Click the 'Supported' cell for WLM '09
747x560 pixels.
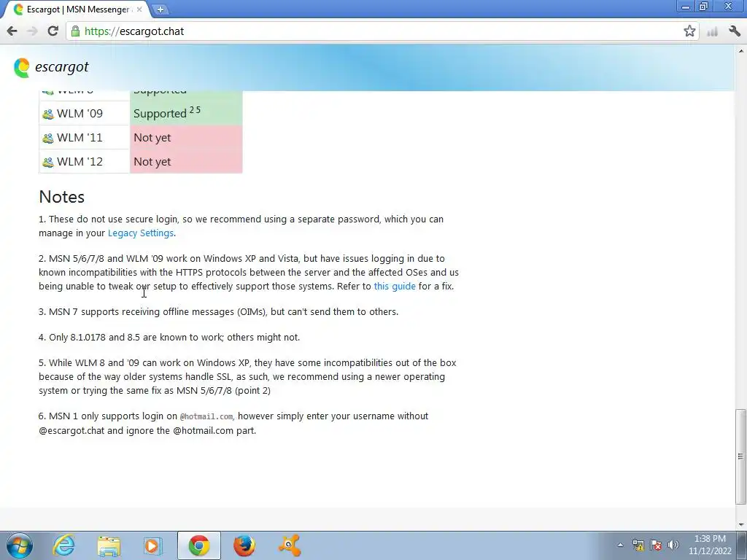186,113
